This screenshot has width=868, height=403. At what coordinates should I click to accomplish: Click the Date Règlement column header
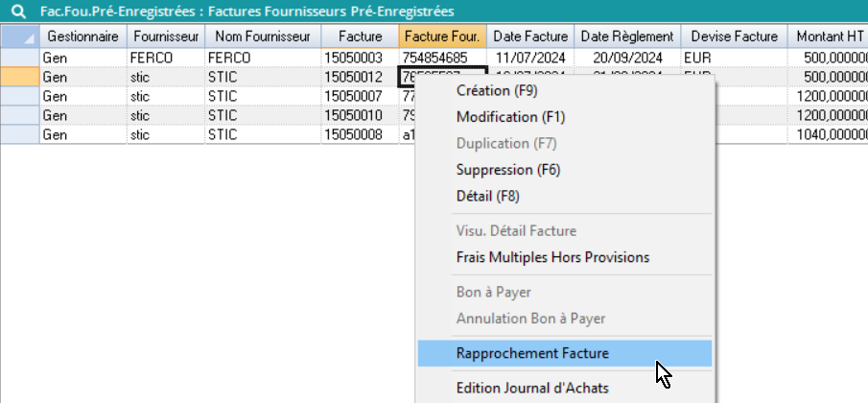(627, 36)
